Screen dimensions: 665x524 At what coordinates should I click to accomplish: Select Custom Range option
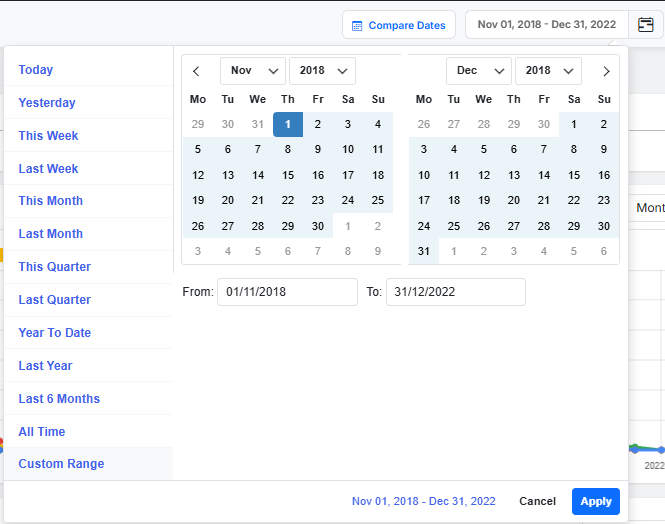[61, 464]
